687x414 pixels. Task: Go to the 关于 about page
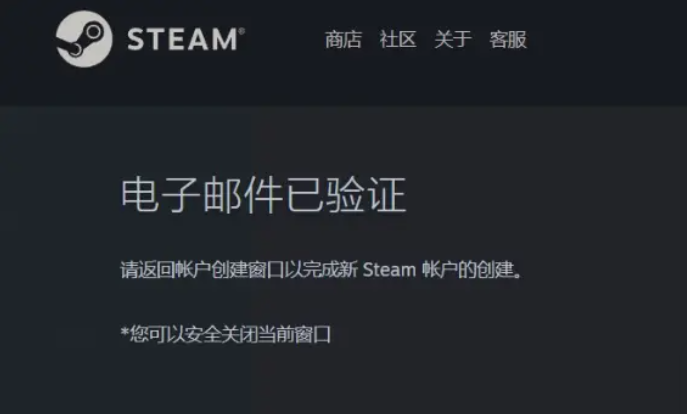[453, 40]
